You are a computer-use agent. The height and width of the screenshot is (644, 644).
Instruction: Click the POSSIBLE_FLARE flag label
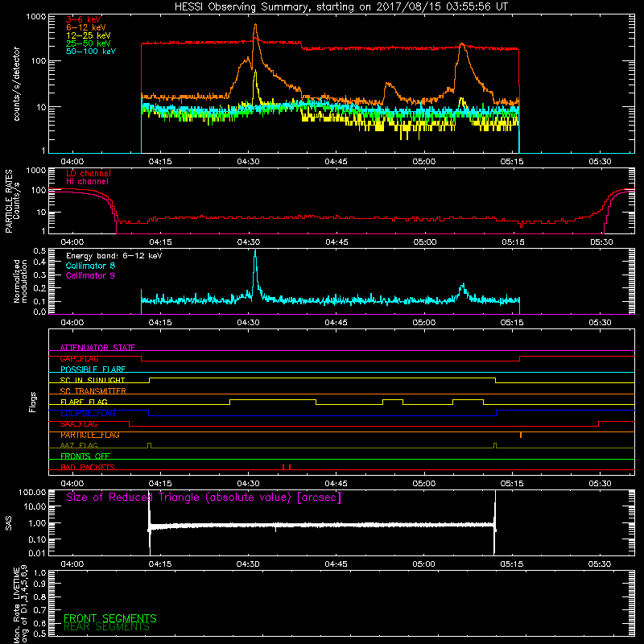pos(93,369)
